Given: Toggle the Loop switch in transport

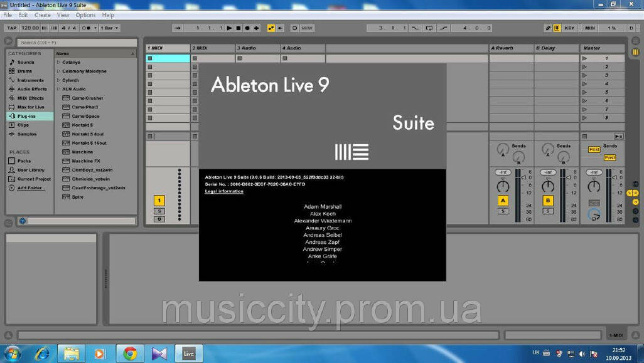Looking at the screenshot, I should [x=429, y=28].
